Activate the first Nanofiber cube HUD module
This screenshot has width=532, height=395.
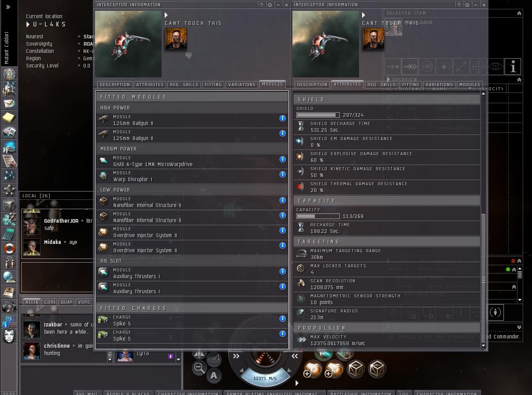355,369
